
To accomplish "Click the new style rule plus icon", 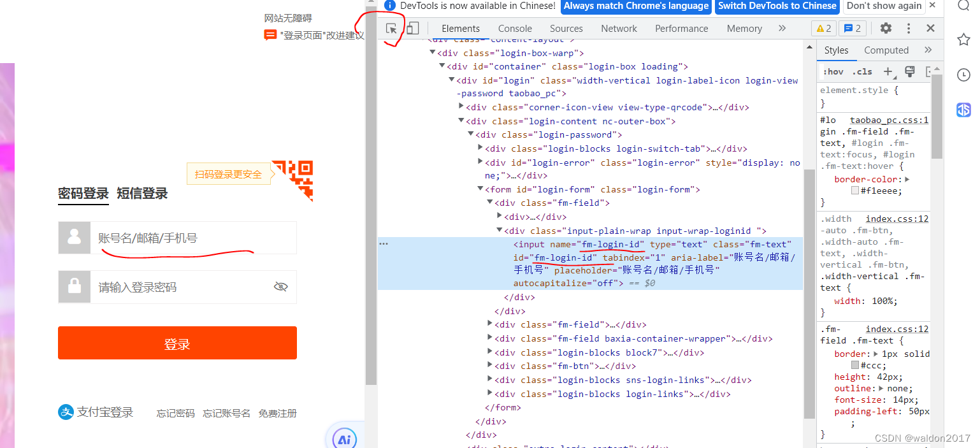I will [888, 71].
